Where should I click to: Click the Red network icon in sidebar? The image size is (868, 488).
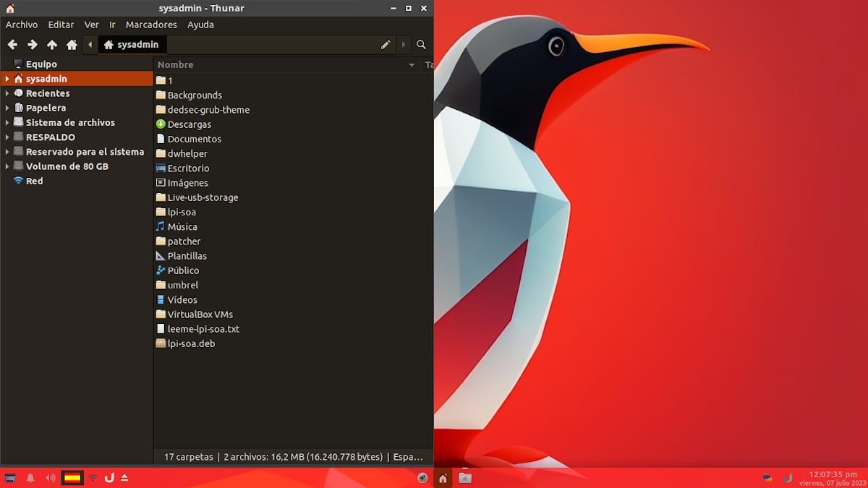[x=18, y=181]
